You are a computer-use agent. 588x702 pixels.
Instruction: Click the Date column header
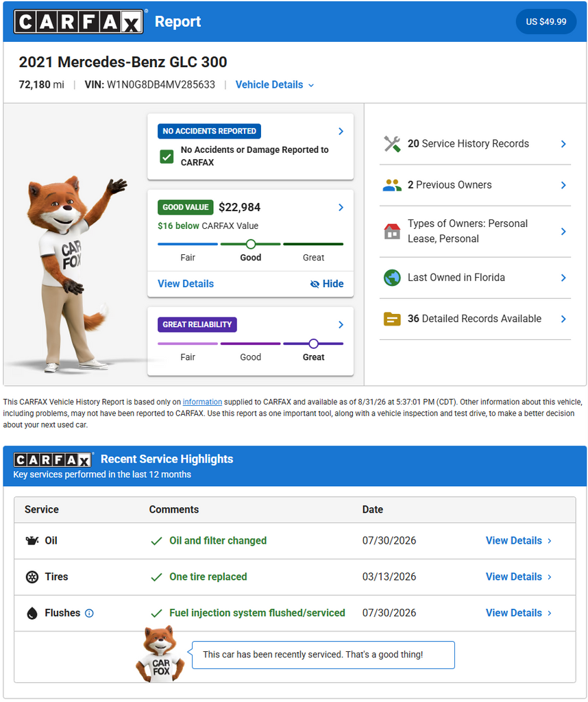coord(373,509)
